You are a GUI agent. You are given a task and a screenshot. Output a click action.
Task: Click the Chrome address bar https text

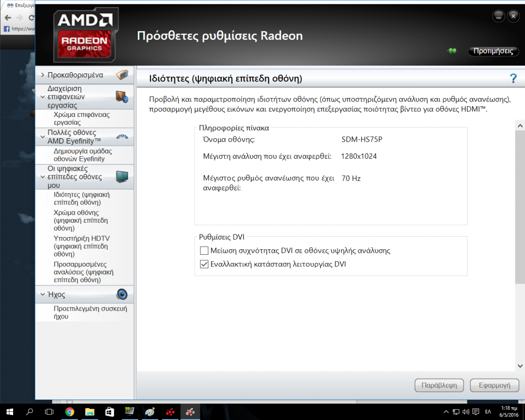23,29
